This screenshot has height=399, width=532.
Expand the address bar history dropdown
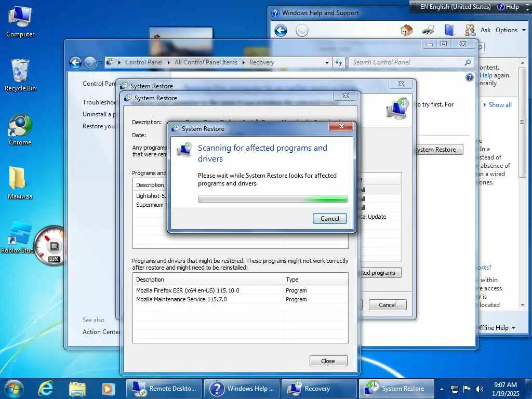pos(327,63)
